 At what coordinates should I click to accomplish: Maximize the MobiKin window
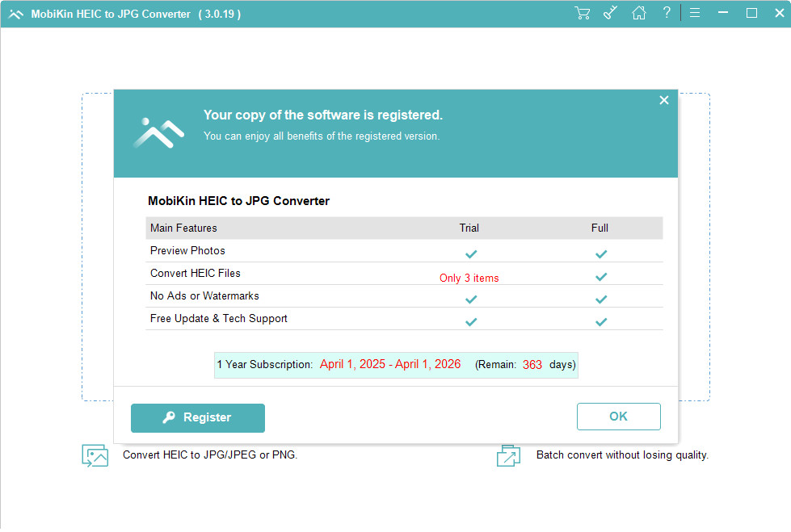(x=751, y=13)
